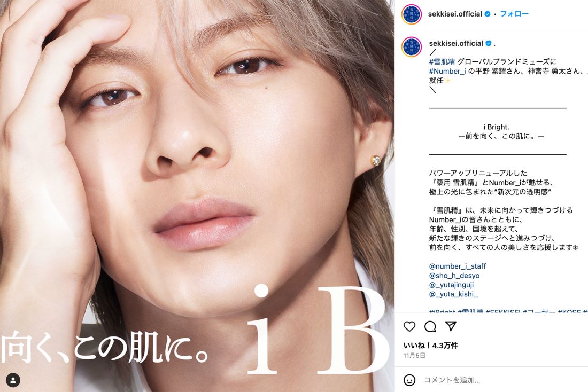This screenshot has width=588, height=392.
Task: Open post date 11月5日 link
Action: click(414, 355)
